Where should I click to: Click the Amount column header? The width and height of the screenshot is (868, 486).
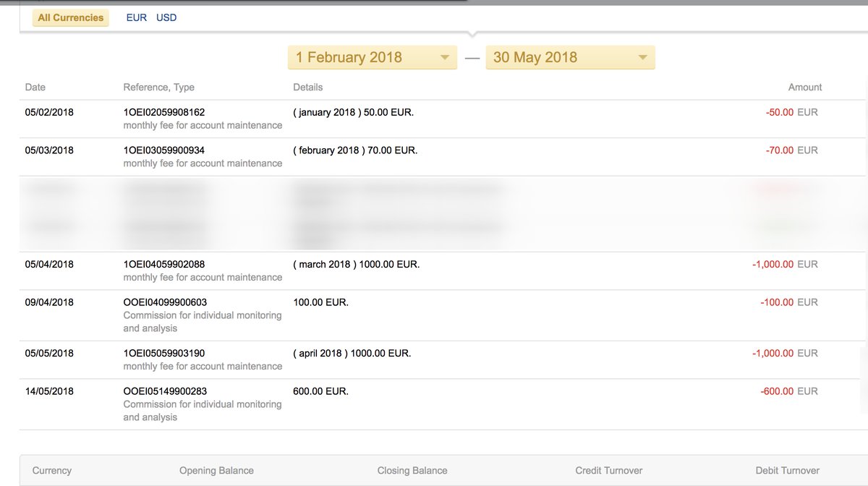tap(805, 87)
